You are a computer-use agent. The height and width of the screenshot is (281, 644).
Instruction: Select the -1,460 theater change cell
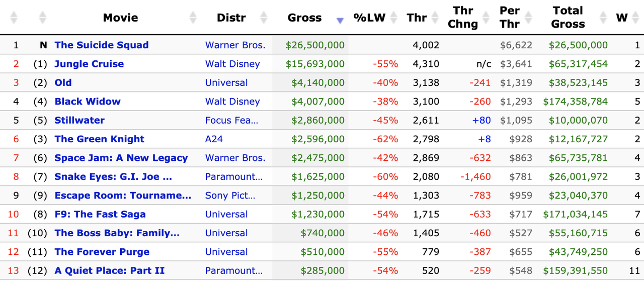tap(475, 176)
